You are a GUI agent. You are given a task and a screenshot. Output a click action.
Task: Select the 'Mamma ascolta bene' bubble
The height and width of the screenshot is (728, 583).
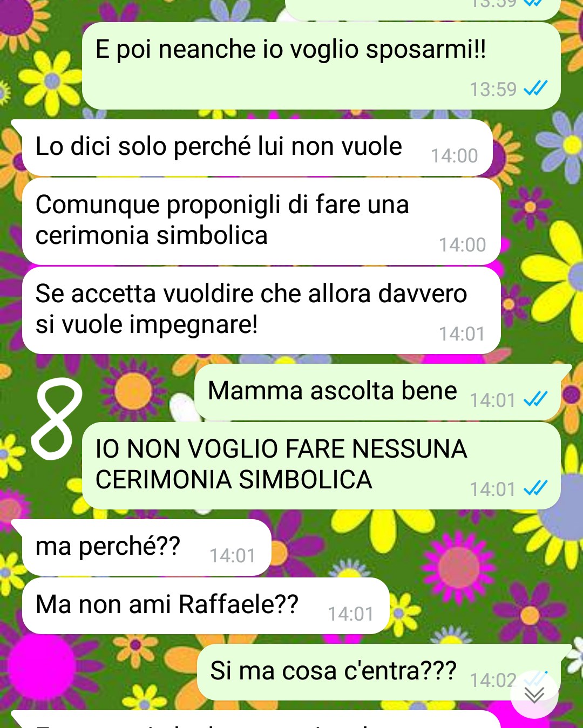pos(382,392)
